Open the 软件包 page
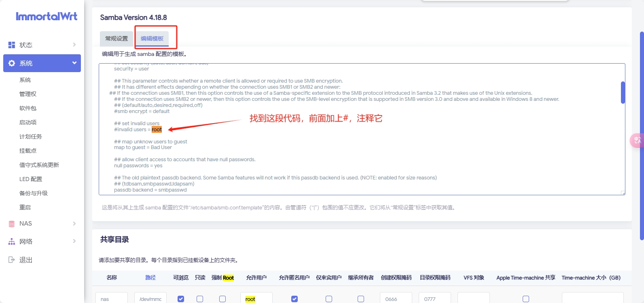The width and height of the screenshot is (644, 303). [x=28, y=108]
